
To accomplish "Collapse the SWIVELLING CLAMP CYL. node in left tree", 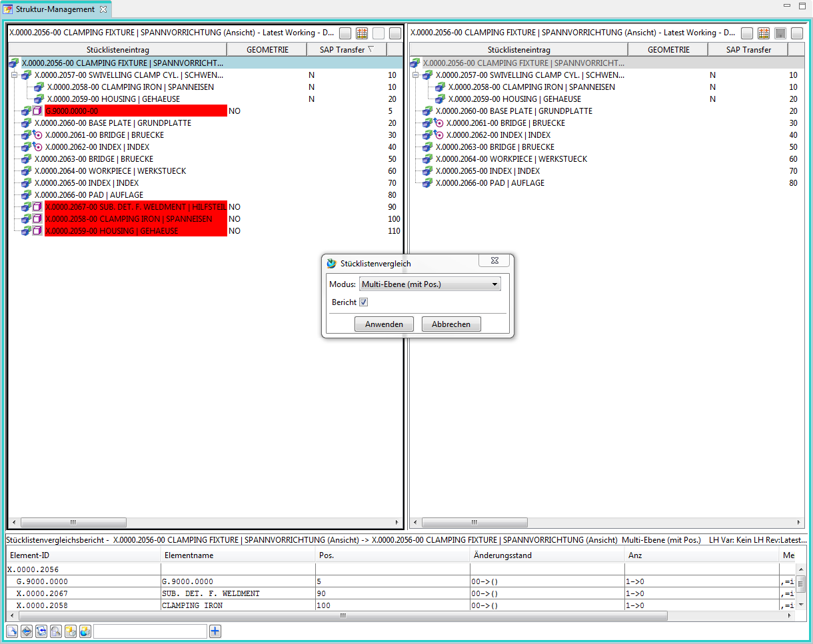I will [x=15, y=75].
